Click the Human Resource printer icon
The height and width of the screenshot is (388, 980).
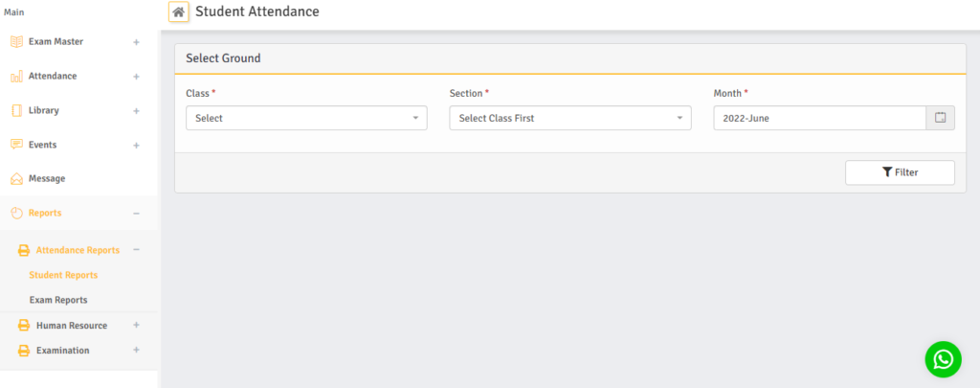pyautogui.click(x=25, y=326)
